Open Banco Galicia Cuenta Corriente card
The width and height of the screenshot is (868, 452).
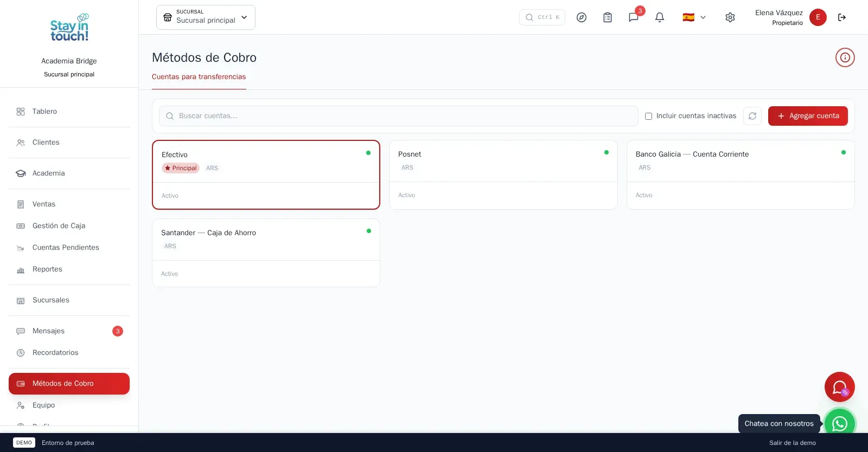(741, 175)
